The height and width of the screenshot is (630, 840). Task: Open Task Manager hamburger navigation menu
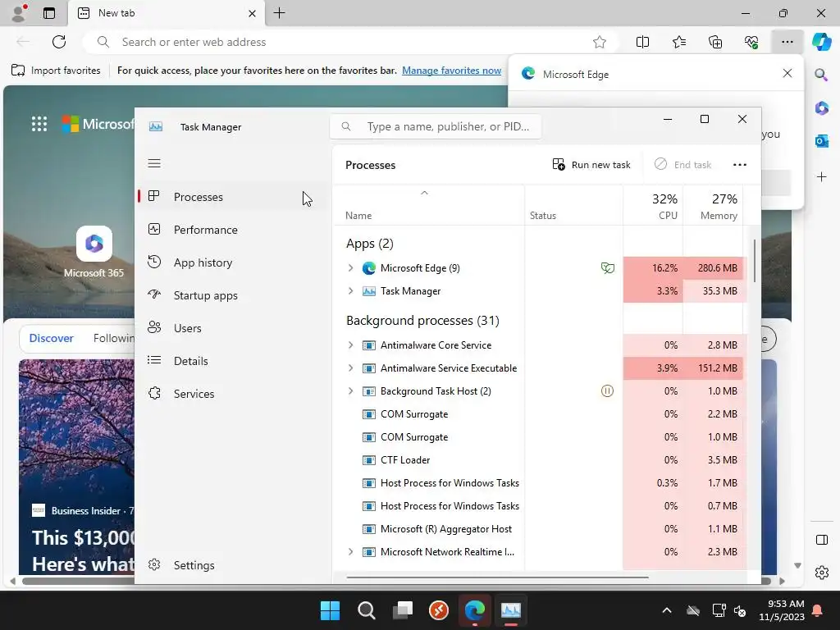click(x=154, y=163)
